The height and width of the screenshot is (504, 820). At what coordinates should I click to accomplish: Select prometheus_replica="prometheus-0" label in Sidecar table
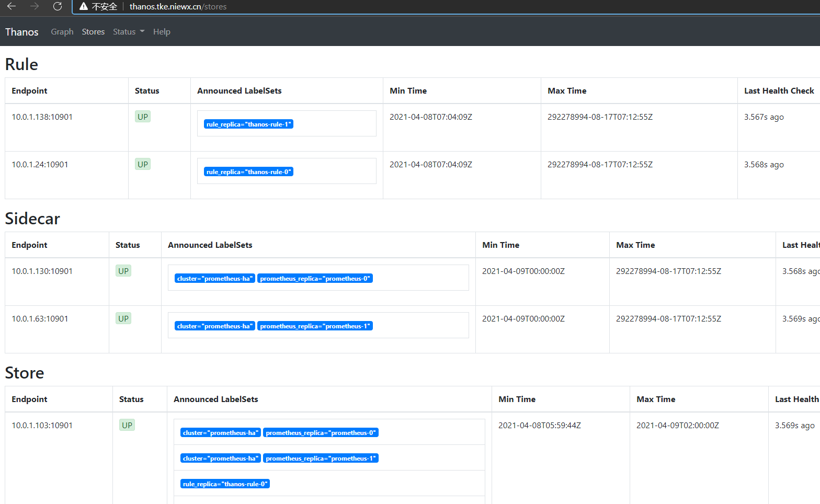pyautogui.click(x=315, y=278)
